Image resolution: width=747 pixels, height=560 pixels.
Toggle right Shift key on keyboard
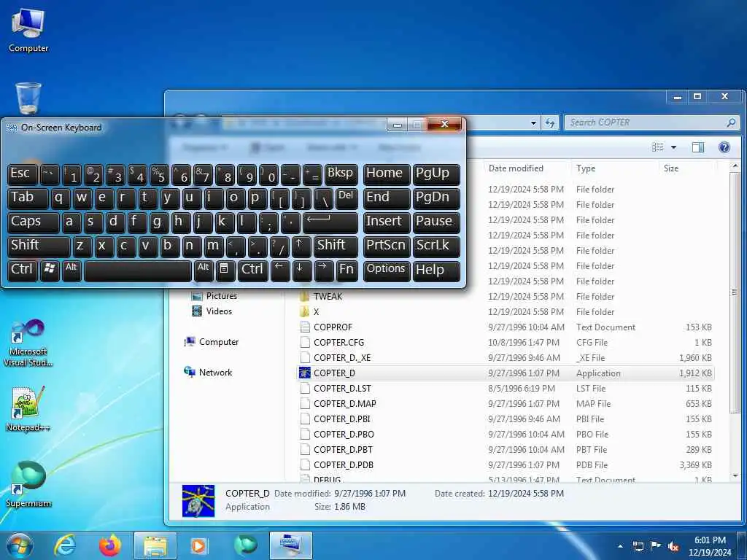[x=336, y=246]
